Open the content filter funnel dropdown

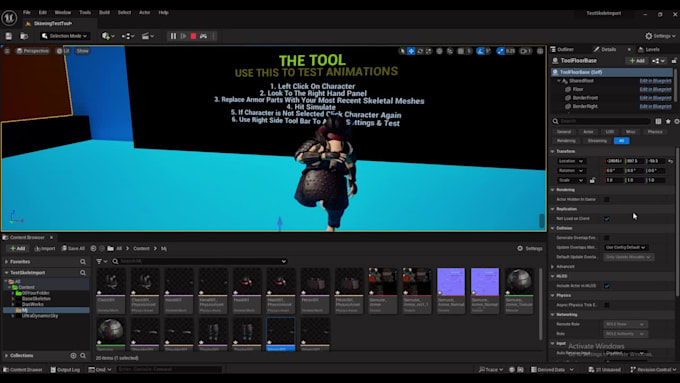[x=101, y=261]
